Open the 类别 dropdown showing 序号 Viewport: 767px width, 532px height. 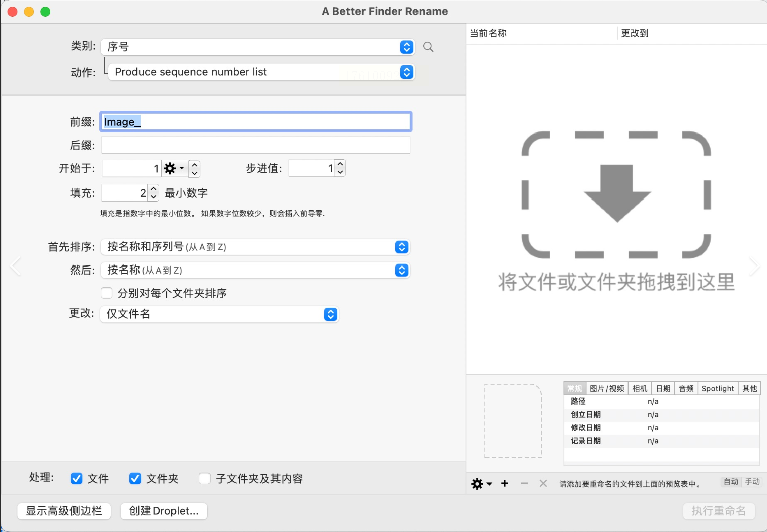click(258, 47)
